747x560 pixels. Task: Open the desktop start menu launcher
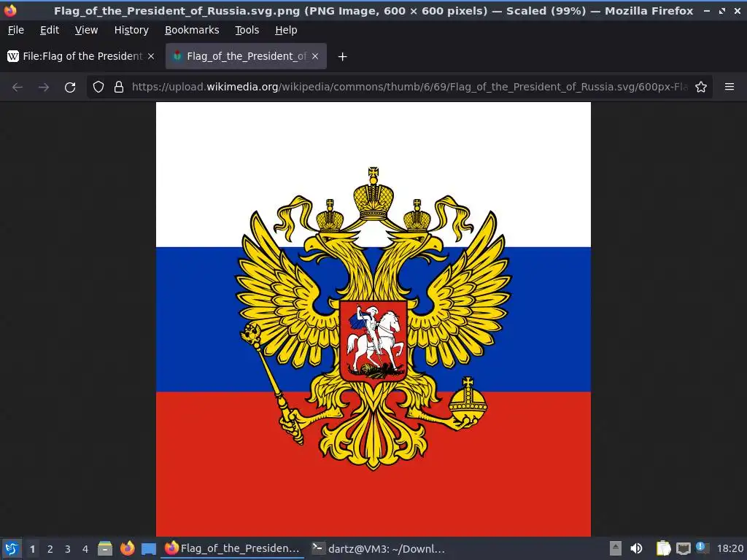[x=12, y=548]
